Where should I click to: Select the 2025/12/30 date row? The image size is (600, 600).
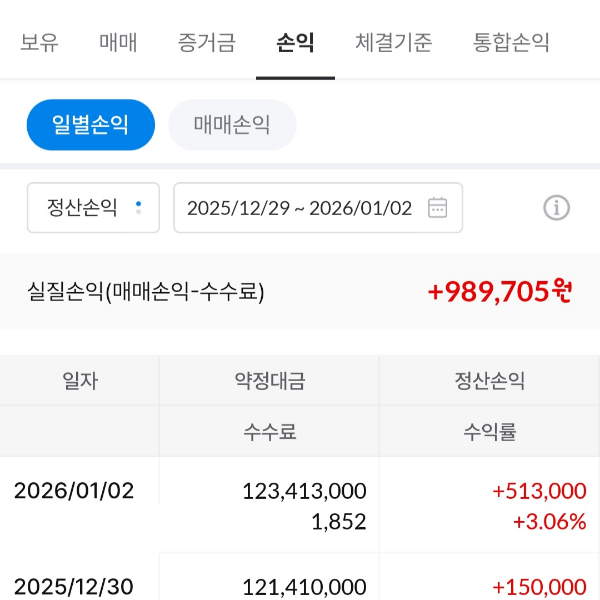[x=74, y=586]
